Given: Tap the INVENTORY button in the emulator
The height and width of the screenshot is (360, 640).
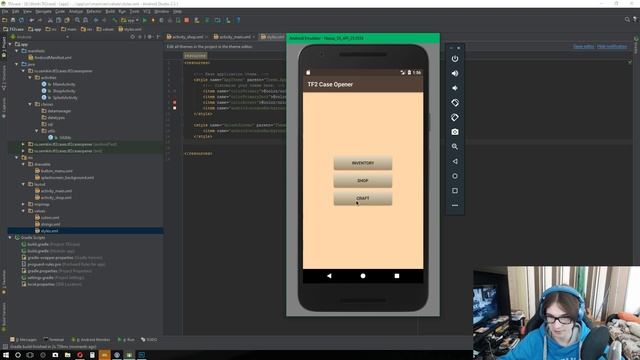Looking at the screenshot, I should click(x=363, y=163).
